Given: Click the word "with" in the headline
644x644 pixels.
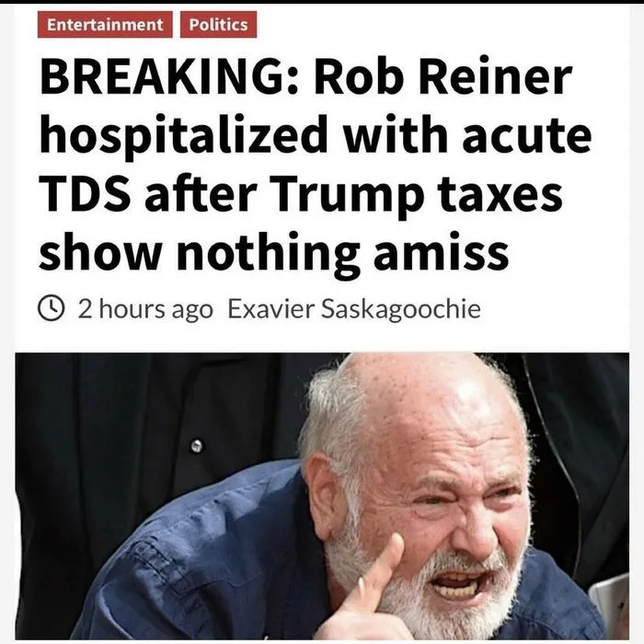Looking at the screenshot, I should (395, 138).
